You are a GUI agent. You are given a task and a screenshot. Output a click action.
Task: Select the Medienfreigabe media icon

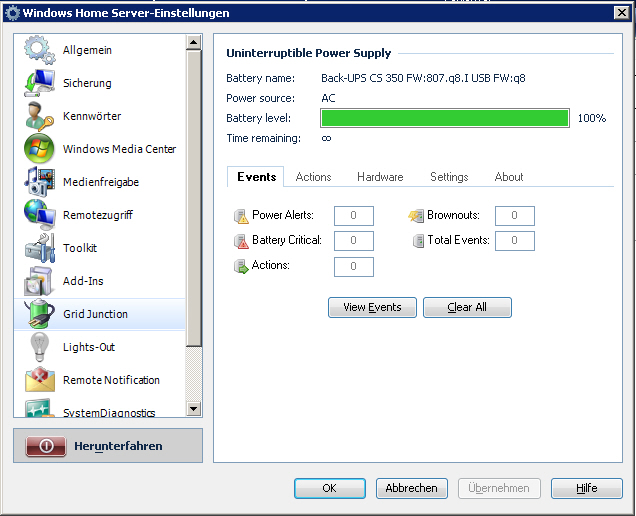click(39, 182)
